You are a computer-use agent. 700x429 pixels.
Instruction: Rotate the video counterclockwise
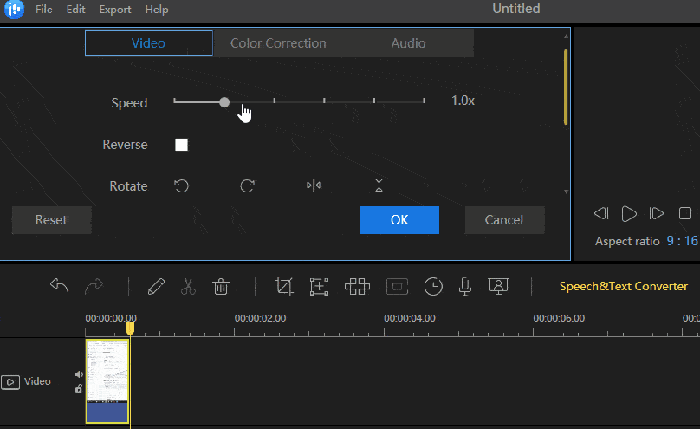tap(182, 186)
